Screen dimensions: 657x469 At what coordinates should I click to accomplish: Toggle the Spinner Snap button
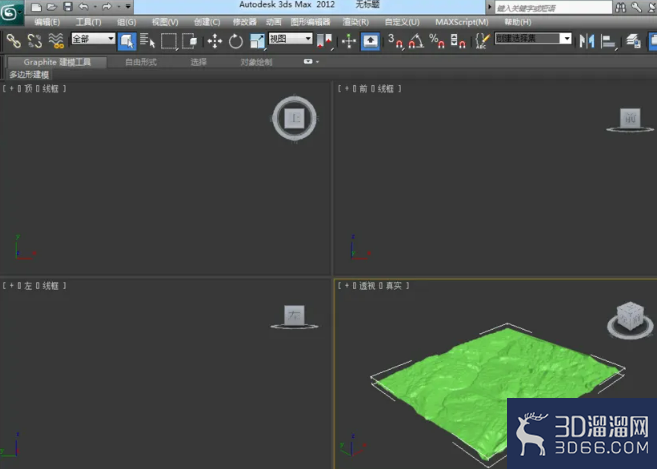pyautogui.click(x=458, y=41)
